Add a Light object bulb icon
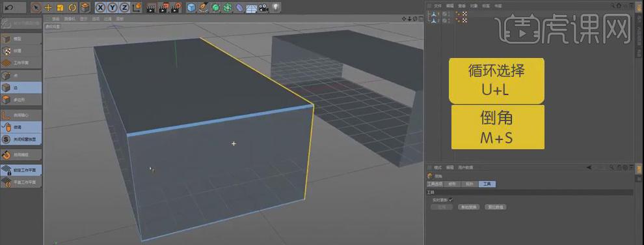Viewport: 644px width, 245px height. tap(276, 7)
